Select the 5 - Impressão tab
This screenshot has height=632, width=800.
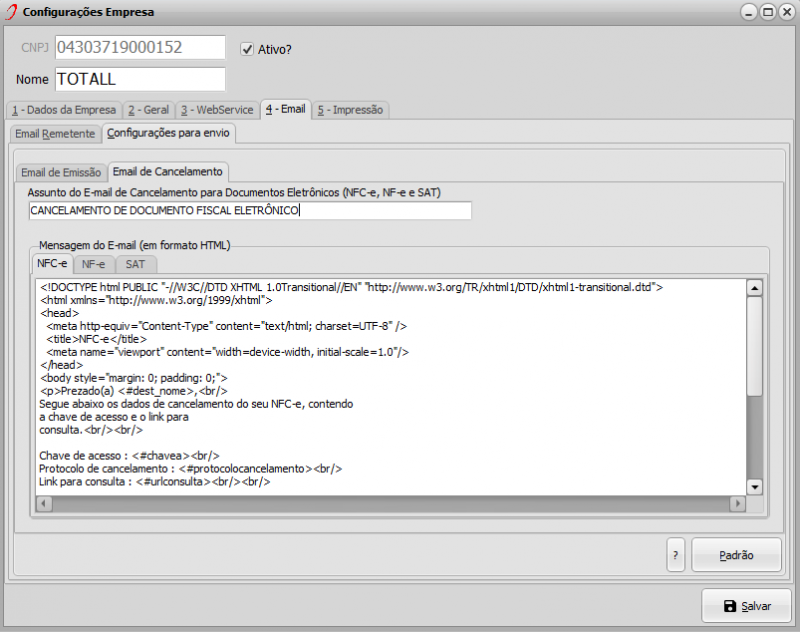point(351,109)
